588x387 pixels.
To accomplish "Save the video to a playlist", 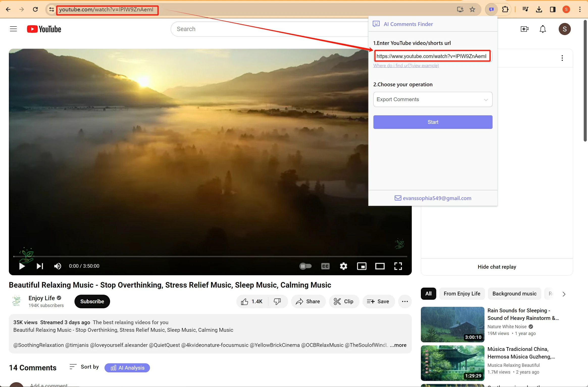I will 378,301.
